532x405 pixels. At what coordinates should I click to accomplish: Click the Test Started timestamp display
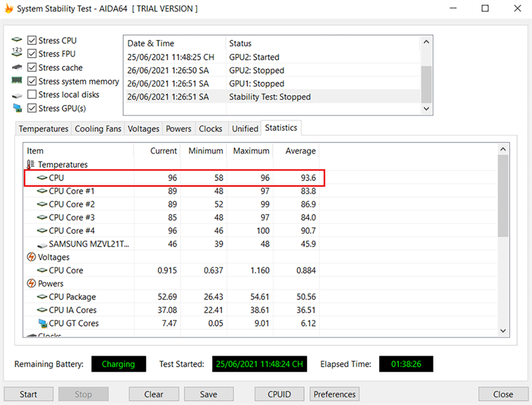pos(259,364)
